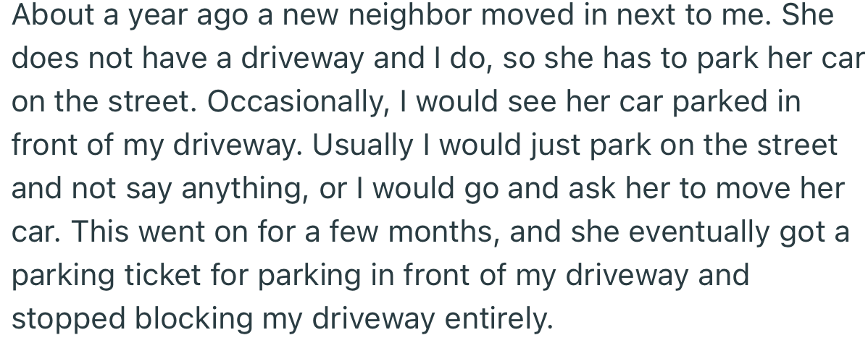868x343 pixels.
Task: Click the word "eventually" in sixth line
Action: click(700, 232)
